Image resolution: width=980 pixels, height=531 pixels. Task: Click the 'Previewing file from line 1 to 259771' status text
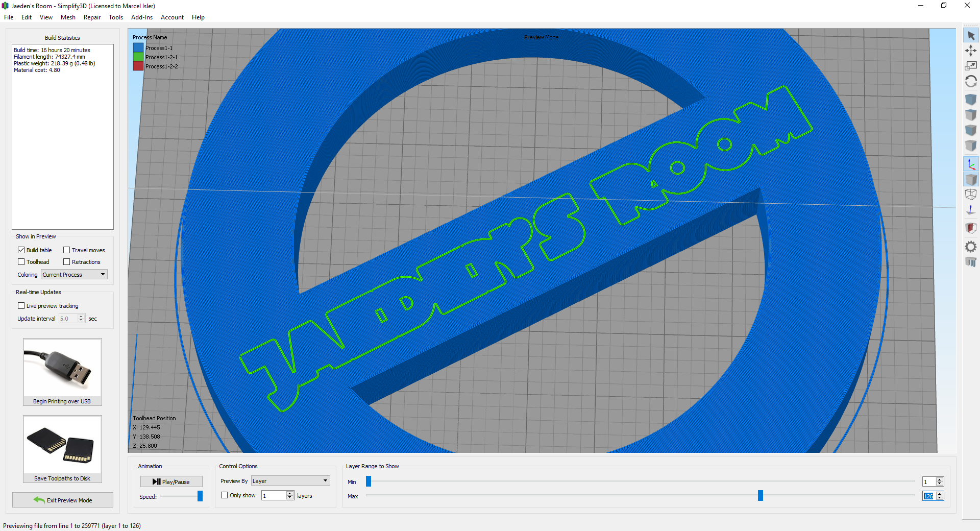click(72, 525)
